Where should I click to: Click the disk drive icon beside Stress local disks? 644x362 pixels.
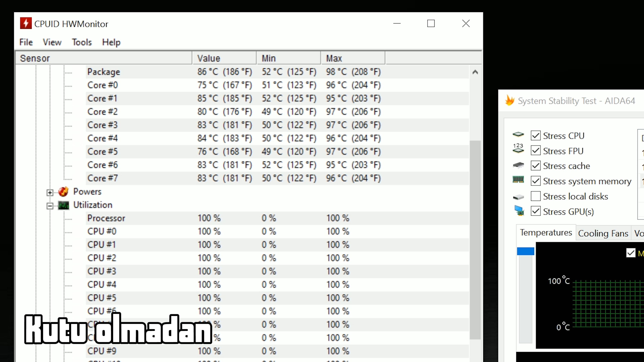click(x=518, y=197)
